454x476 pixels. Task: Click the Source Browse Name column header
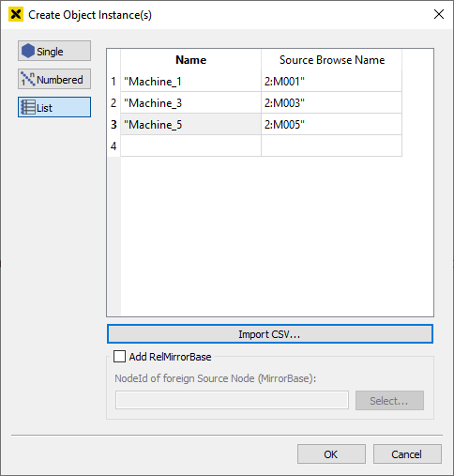332,59
